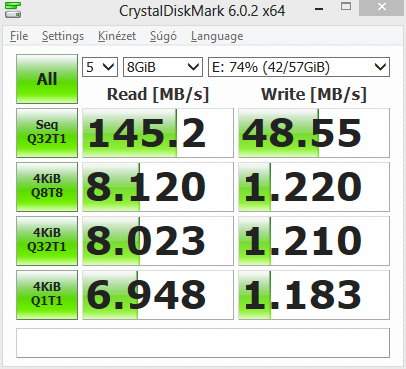Minimize the CrystalDiskMark window
406x369 pixels.
coord(319,9)
